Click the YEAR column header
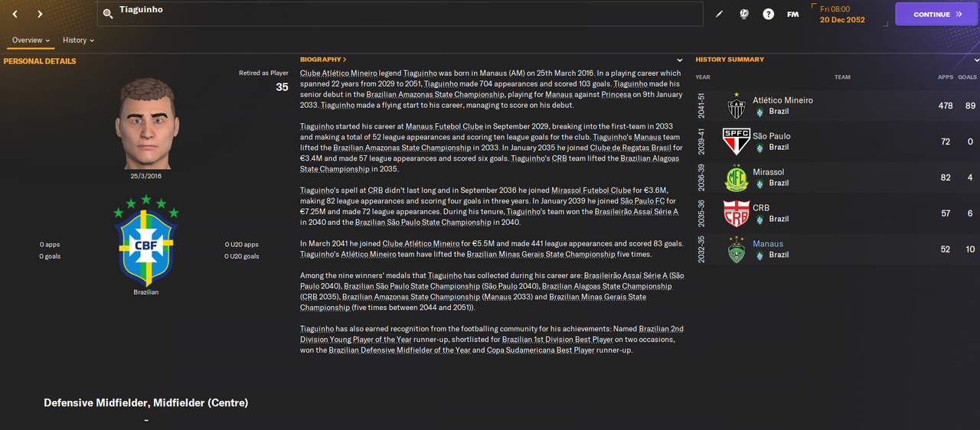 [x=703, y=77]
